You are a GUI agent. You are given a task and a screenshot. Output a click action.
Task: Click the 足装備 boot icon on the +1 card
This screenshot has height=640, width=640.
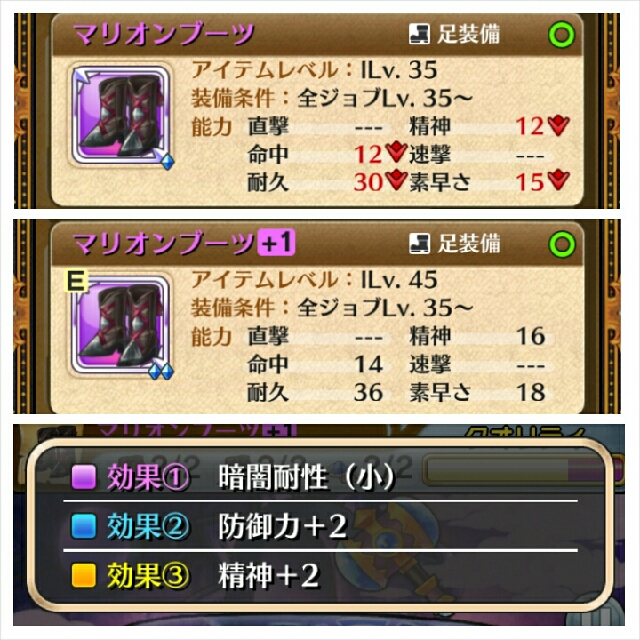[419, 244]
